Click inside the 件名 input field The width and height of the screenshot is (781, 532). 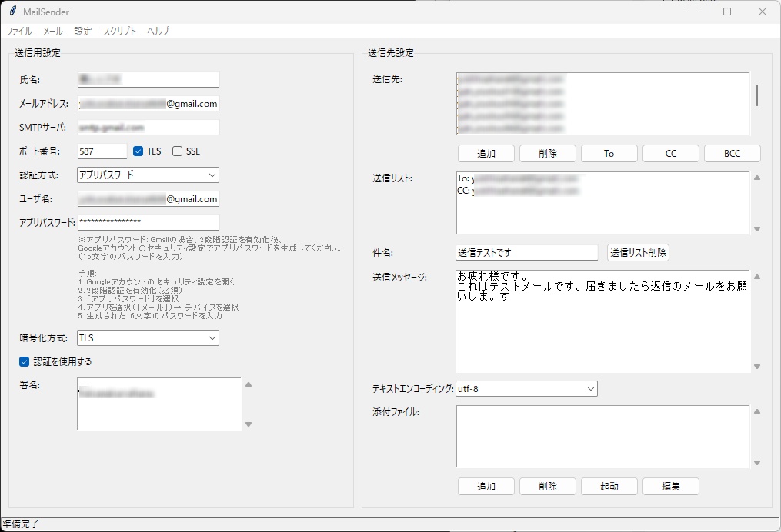526,252
